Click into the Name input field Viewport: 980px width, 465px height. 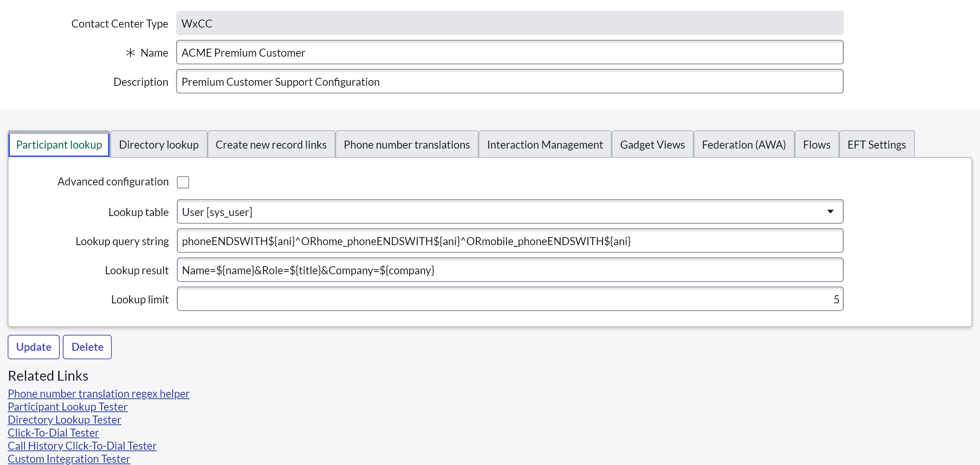coord(510,52)
